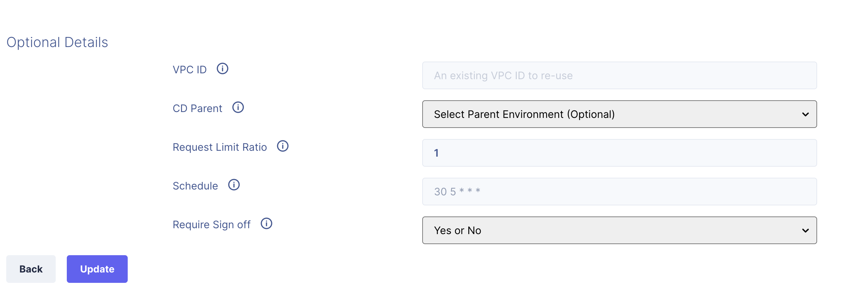Click the Update button
The height and width of the screenshot is (287, 868).
coord(97,269)
